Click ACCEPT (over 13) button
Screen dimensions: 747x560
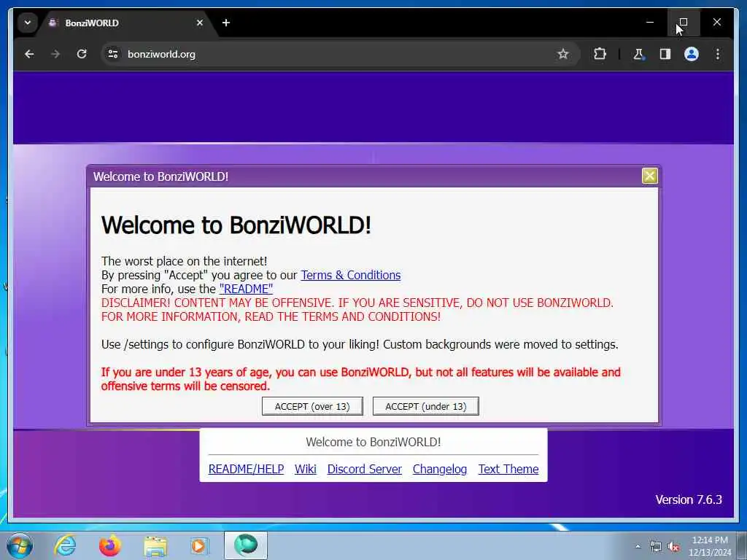click(312, 406)
